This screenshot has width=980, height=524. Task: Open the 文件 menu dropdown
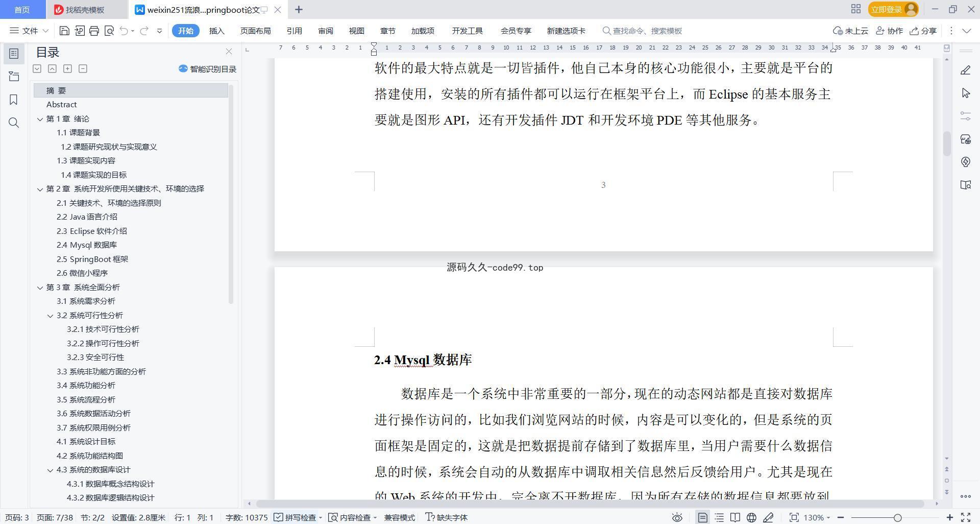(x=29, y=31)
